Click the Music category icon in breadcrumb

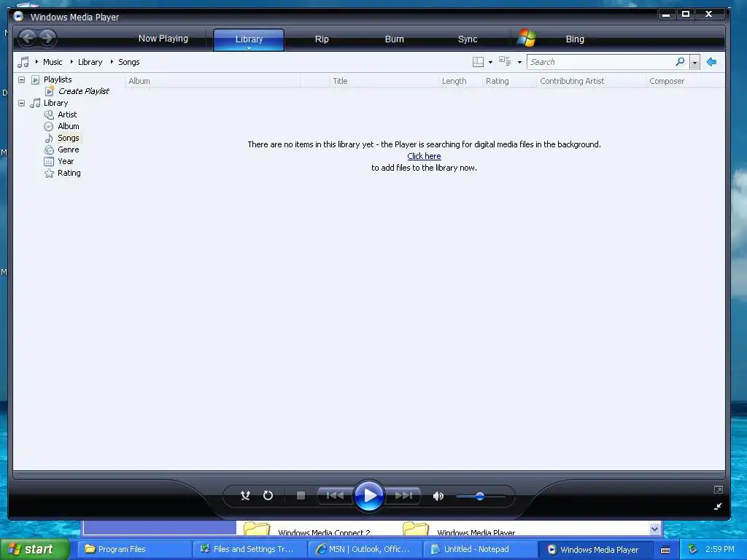pos(23,62)
